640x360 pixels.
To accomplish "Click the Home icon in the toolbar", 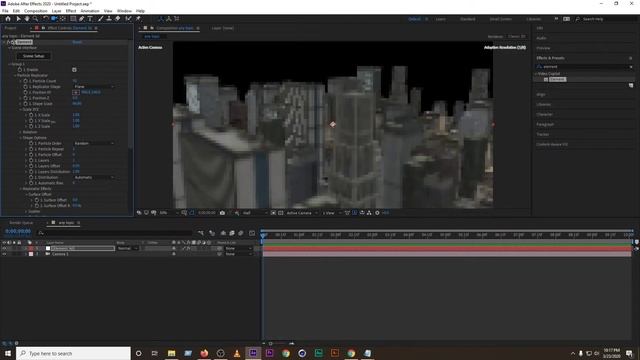I will coord(8,19).
